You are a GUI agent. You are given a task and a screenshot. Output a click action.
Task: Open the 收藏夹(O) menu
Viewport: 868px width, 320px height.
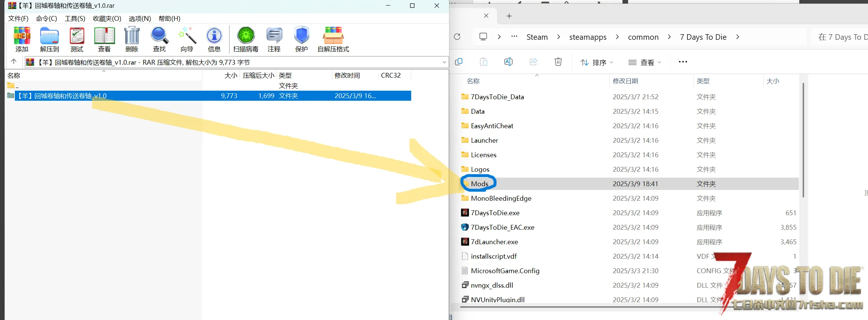pyautogui.click(x=107, y=19)
